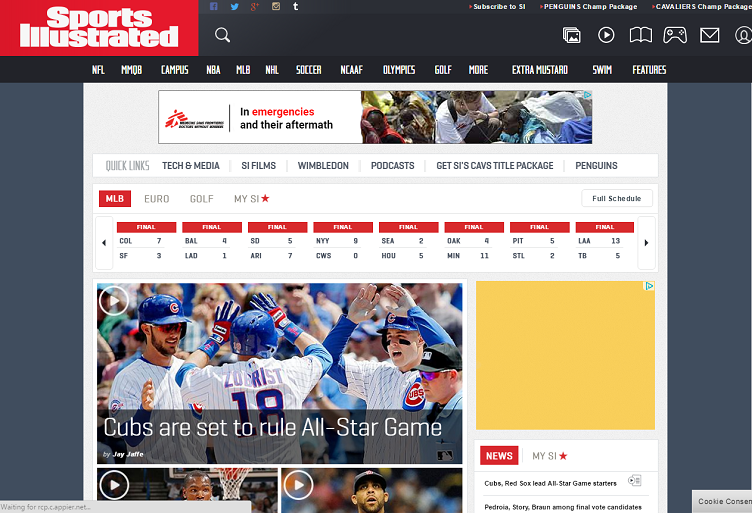Open TECH & MEDIA quick link

point(191,166)
